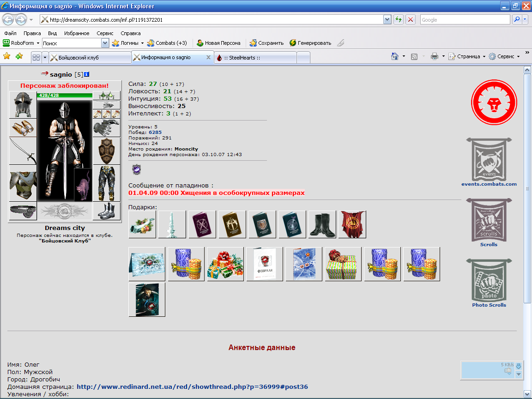The width and height of the screenshot is (532, 399).
Task: Click the Home page icon
Action: pos(394,56)
